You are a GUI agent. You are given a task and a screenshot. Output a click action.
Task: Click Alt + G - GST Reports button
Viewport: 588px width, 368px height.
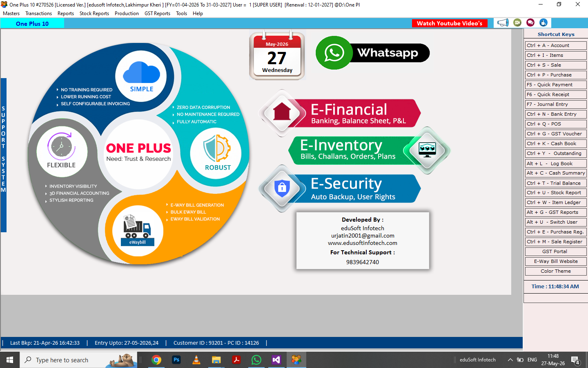(556, 212)
